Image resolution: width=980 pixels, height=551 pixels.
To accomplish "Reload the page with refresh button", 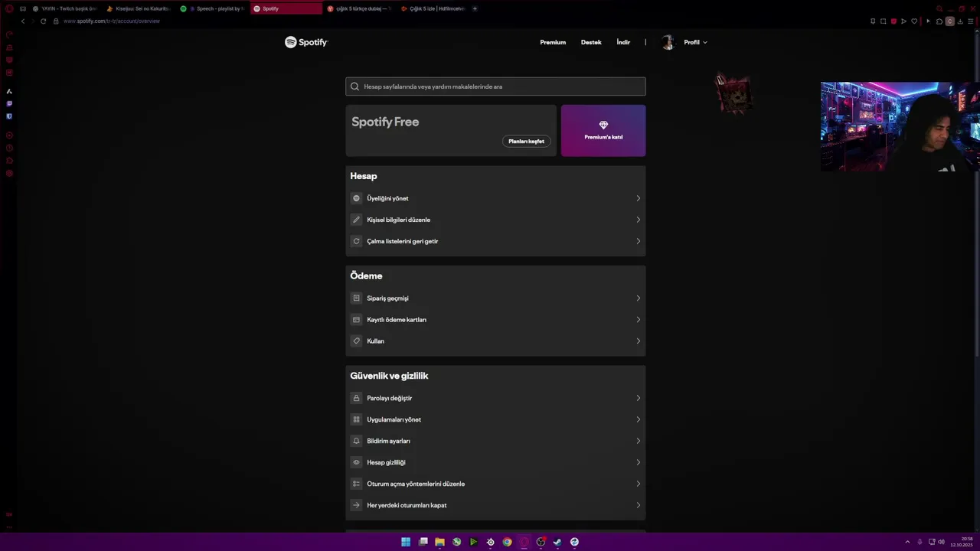I will [43, 21].
